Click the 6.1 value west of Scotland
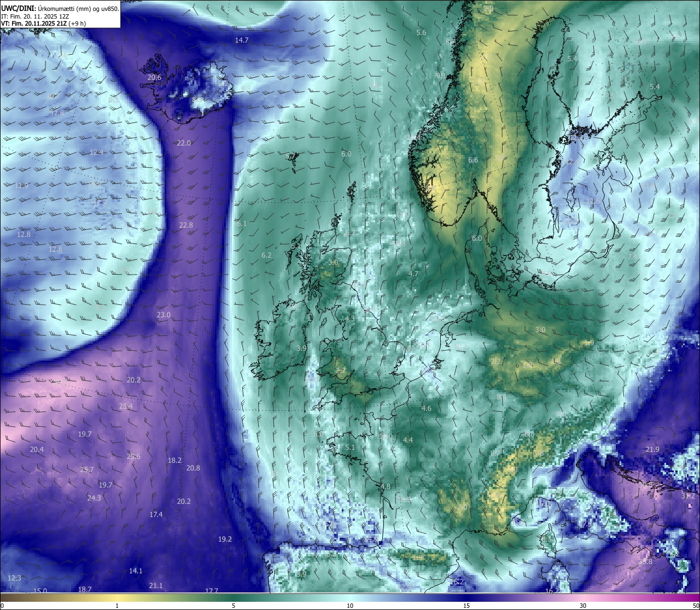 (242, 224)
